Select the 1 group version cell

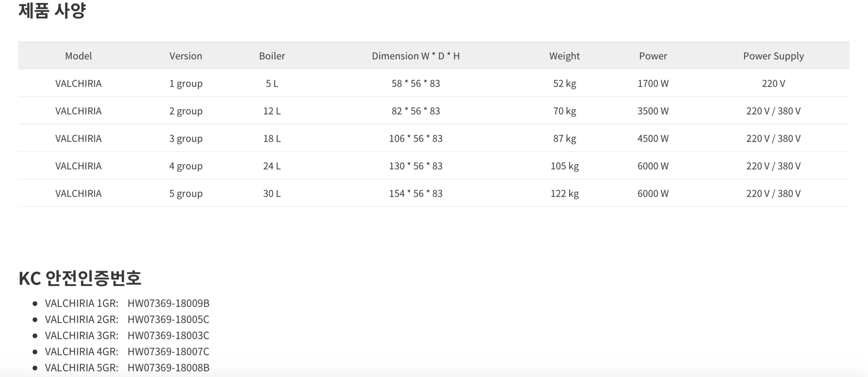(x=185, y=84)
